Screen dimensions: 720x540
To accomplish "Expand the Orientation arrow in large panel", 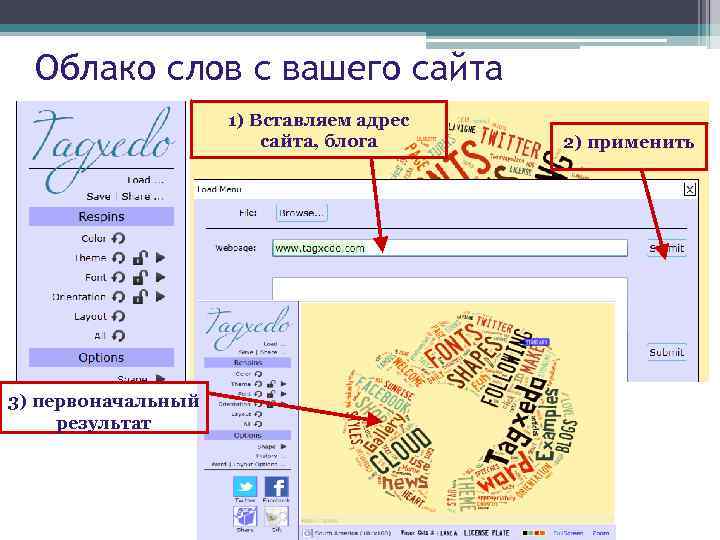I will pyautogui.click(x=160, y=297).
